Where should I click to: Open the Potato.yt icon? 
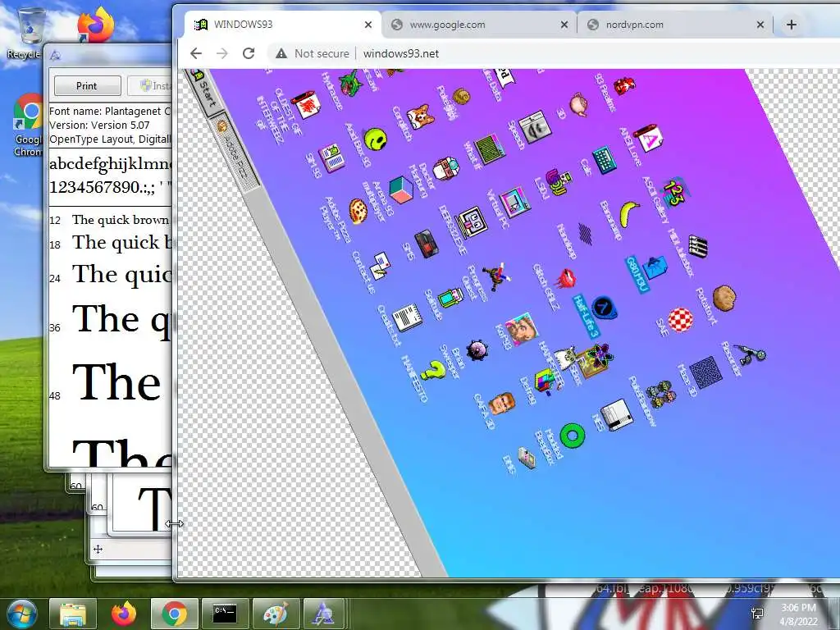(x=724, y=298)
